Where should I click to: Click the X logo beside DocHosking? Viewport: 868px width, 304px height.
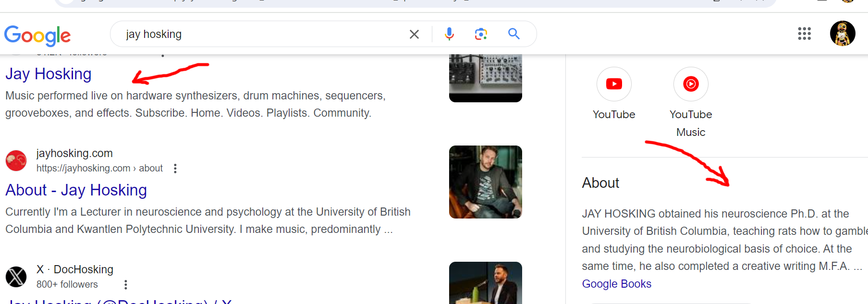(x=16, y=277)
